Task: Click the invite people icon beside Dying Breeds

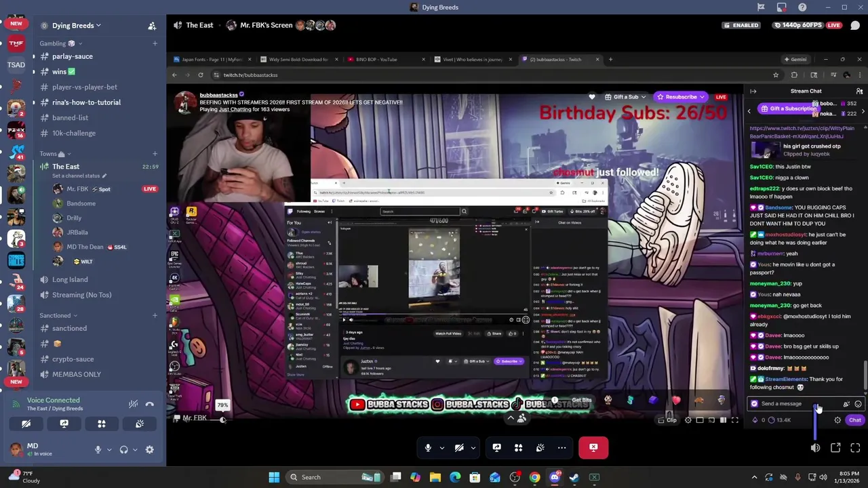Action: point(152,26)
